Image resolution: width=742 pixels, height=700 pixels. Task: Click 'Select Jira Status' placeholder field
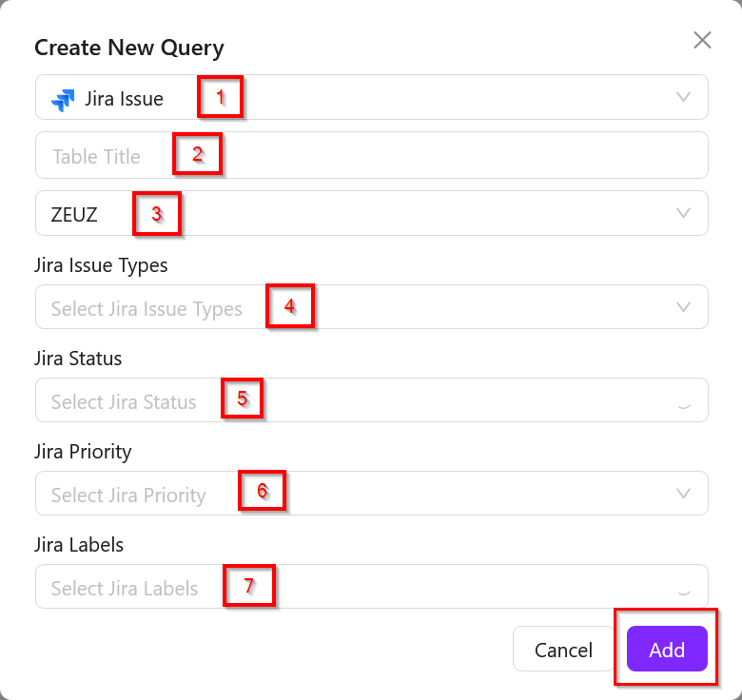pos(124,402)
